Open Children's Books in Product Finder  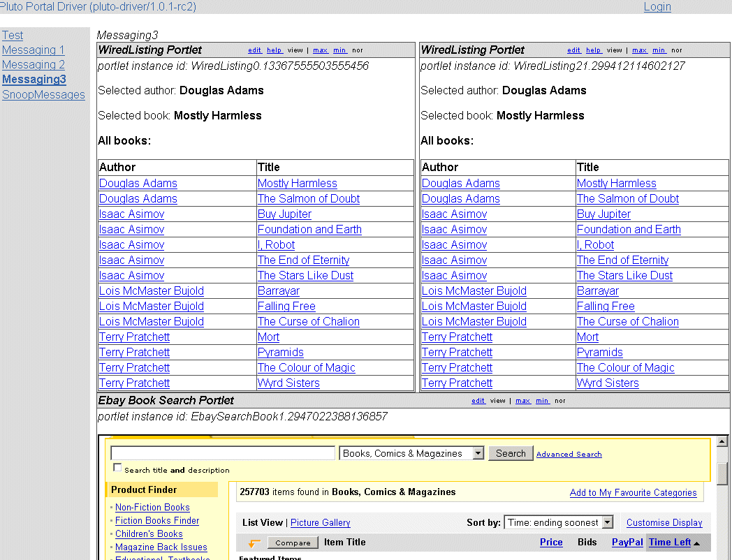coord(149,534)
